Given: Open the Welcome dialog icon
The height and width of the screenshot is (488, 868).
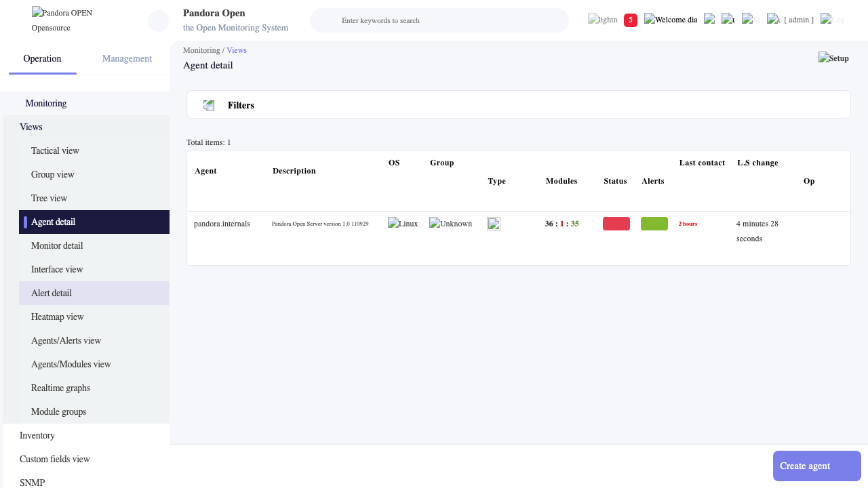Looking at the screenshot, I should click(x=671, y=20).
